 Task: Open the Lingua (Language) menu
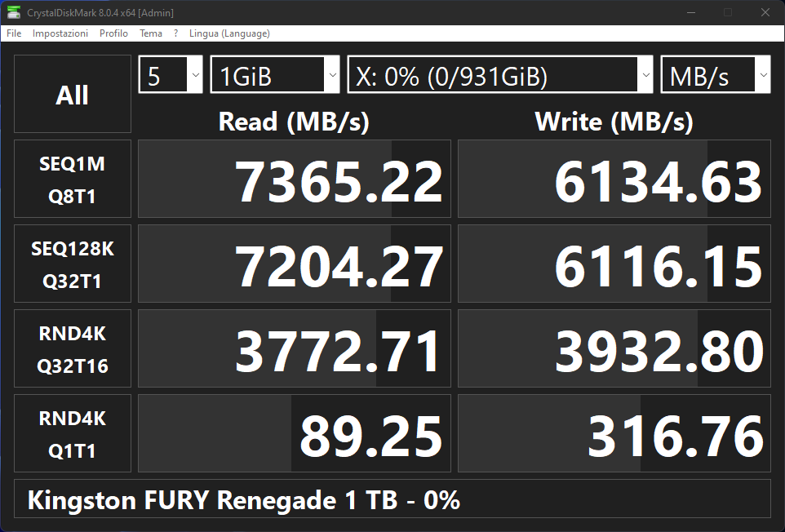[229, 33]
